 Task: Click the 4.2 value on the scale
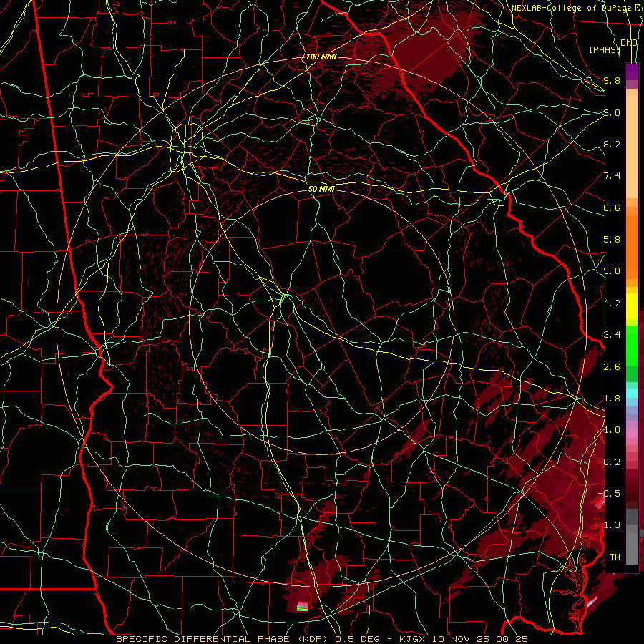tap(612, 303)
